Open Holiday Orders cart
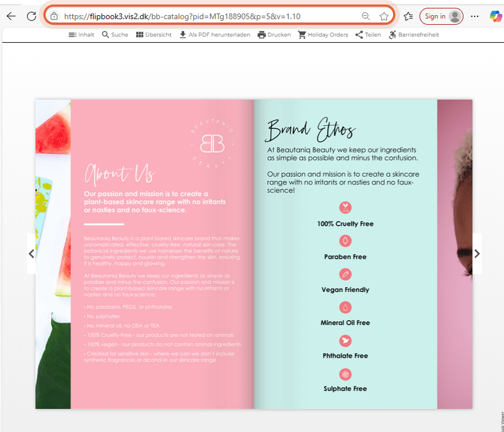The image size is (504, 432). (323, 35)
